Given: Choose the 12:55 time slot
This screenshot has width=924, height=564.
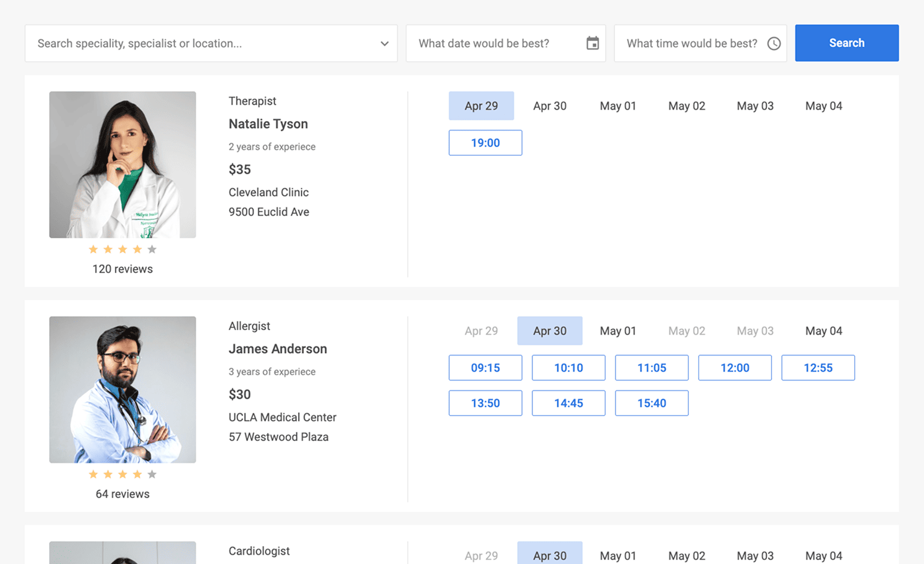Looking at the screenshot, I should 818,368.
